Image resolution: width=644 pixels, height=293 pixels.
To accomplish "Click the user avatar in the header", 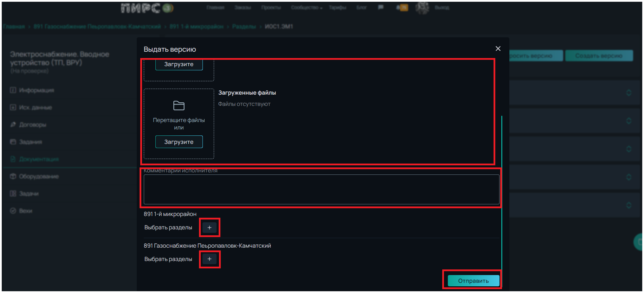I will pos(422,7).
